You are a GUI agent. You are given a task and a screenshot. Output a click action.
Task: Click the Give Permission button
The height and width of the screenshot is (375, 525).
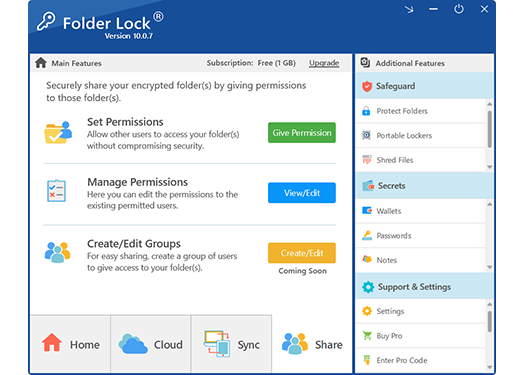(302, 133)
